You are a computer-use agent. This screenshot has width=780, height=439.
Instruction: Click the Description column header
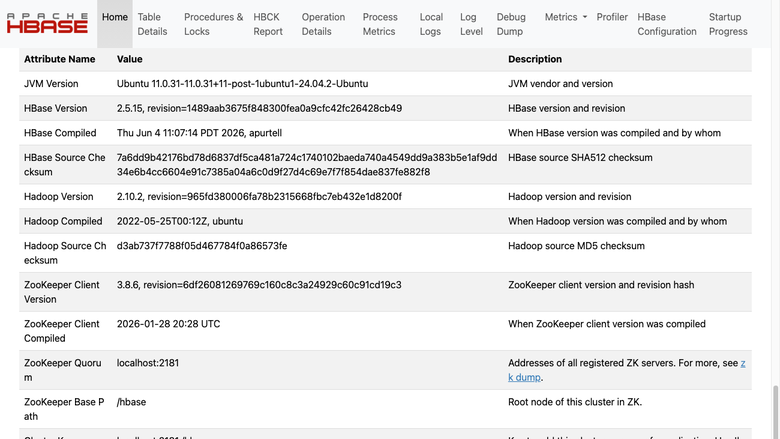(x=535, y=59)
